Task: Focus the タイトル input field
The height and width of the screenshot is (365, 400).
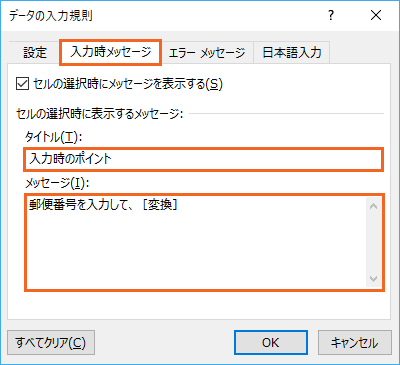Action: [203, 159]
